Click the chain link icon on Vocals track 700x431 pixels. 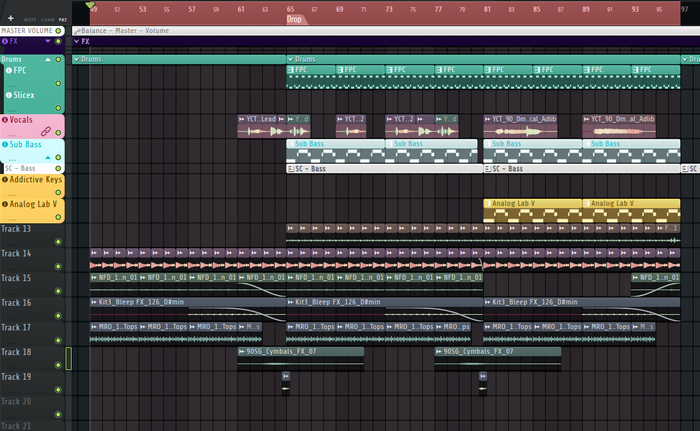point(46,131)
